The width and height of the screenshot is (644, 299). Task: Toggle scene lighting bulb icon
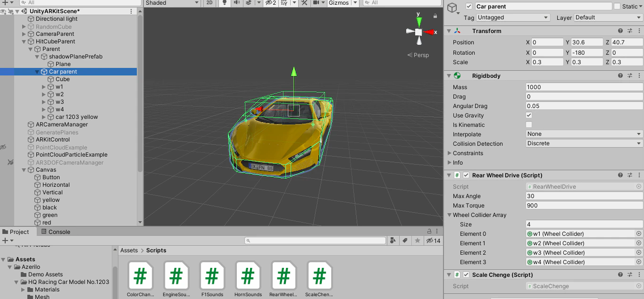coord(224,3)
